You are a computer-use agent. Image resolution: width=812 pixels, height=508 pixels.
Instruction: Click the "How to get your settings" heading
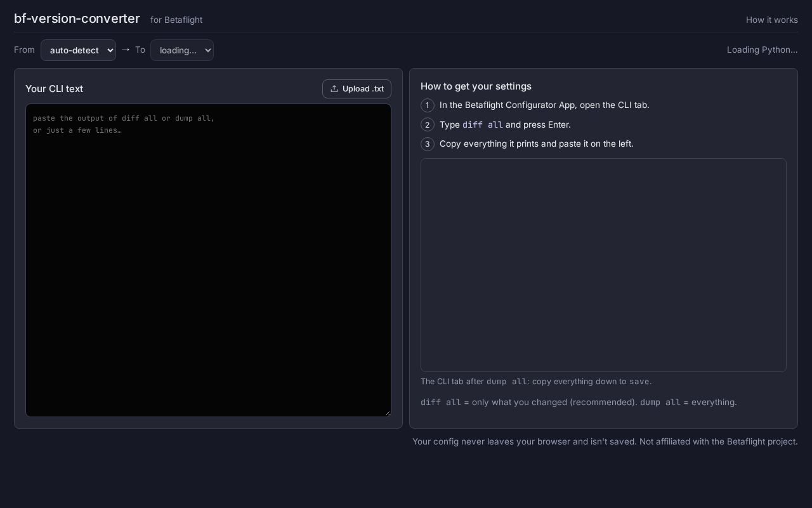[476, 86]
